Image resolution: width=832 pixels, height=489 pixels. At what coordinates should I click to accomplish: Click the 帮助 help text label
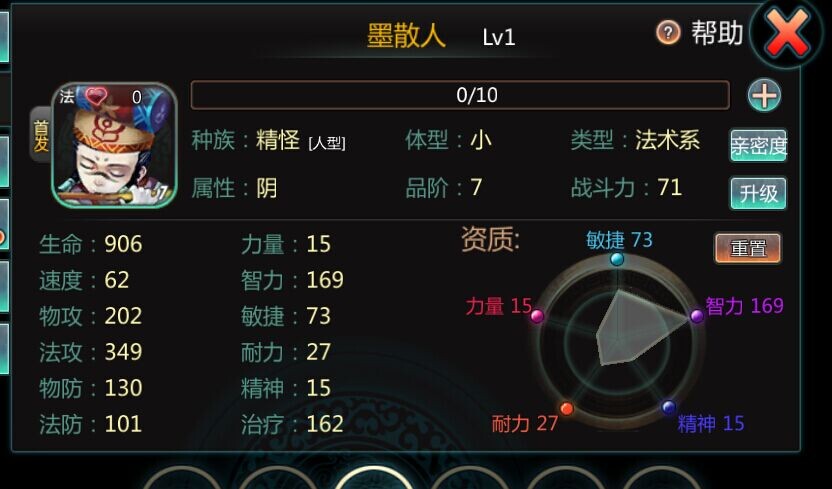tap(716, 33)
